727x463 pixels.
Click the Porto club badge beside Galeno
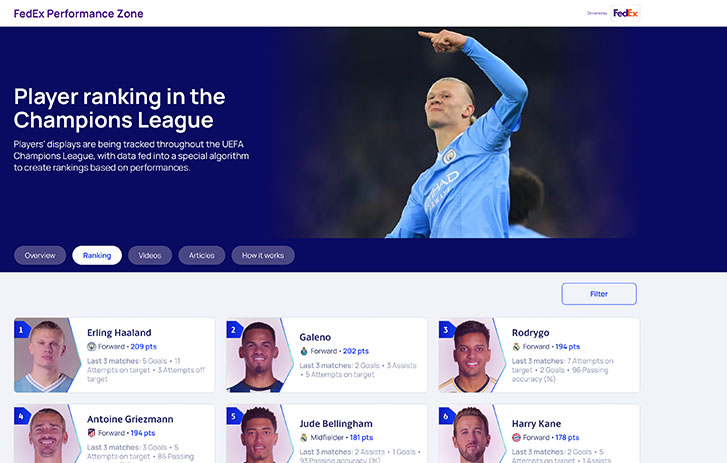[x=304, y=351]
